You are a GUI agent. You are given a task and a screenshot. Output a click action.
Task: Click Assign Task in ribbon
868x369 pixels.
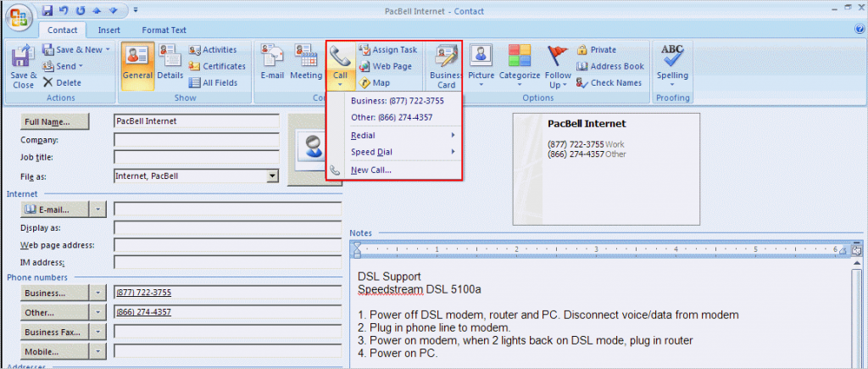coord(388,49)
